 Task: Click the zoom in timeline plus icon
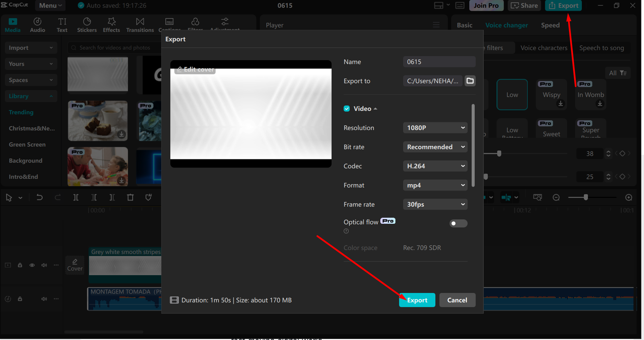tap(629, 198)
